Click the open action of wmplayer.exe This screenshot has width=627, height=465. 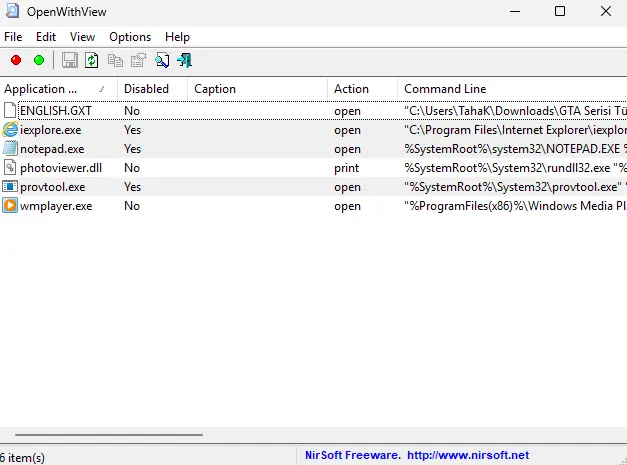coord(347,206)
